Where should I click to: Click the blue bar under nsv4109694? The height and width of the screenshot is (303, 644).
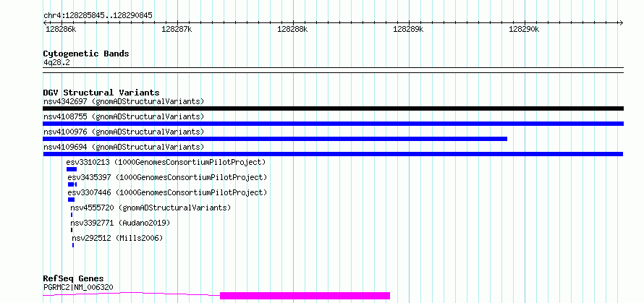[333, 154]
